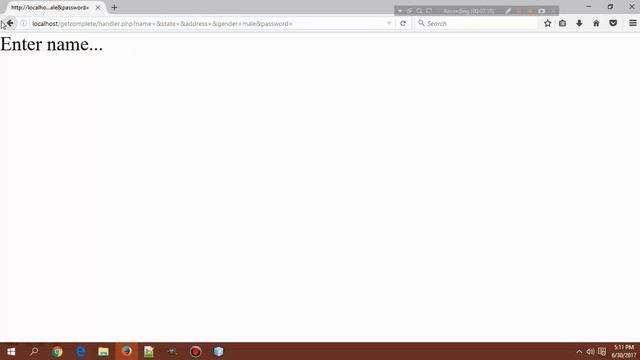
Task: Open the Firefox hamburger menu
Action: pyautogui.click(x=633, y=23)
